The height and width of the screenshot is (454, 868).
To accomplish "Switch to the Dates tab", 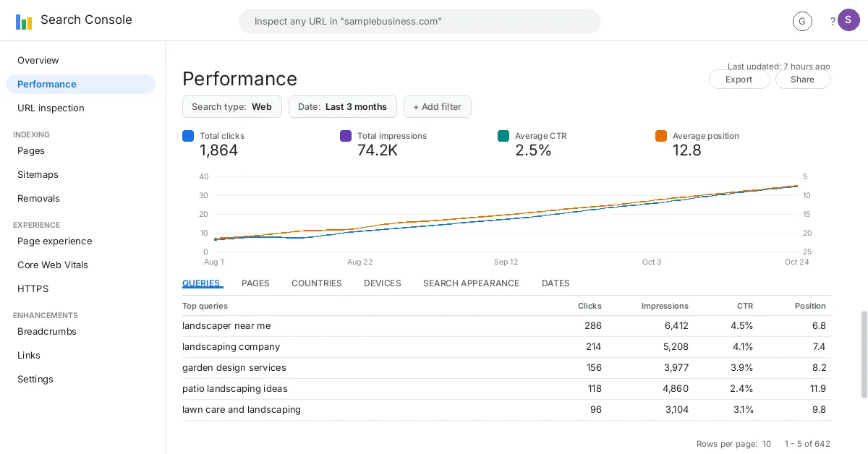I will coord(556,283).
